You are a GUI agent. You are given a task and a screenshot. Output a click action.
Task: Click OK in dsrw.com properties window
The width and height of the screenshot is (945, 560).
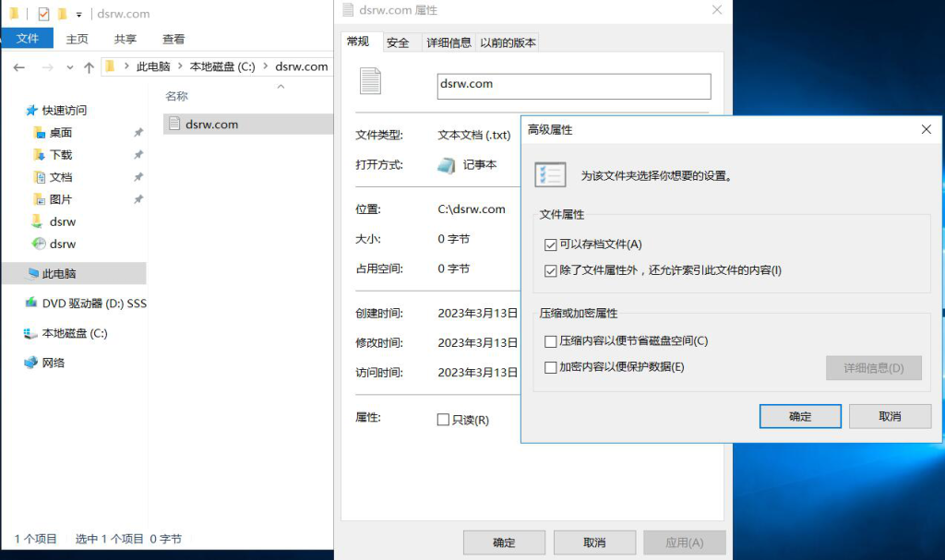click(504, 542)
